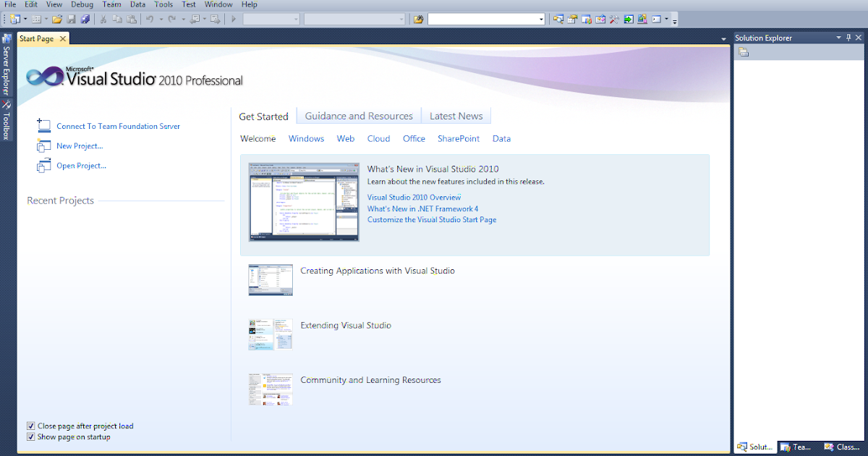Open Visual Studio 2010 Overview link

tap(414, 197)
